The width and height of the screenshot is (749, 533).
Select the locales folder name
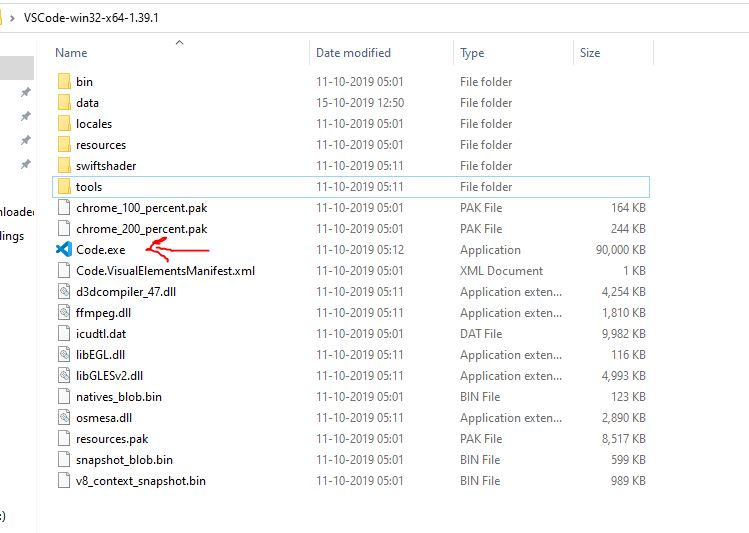tap(94, 124)
